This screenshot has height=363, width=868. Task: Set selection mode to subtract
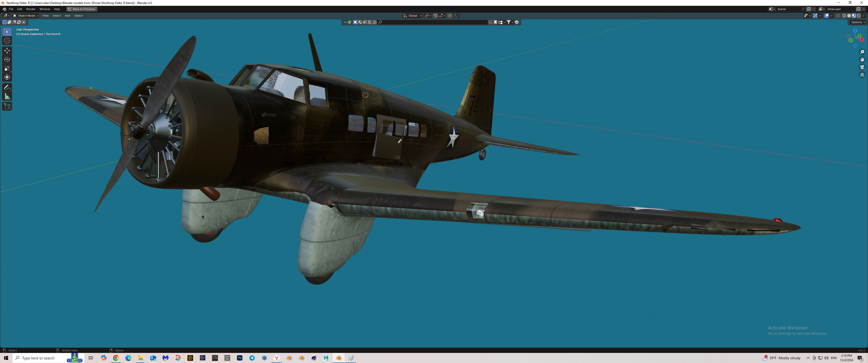click(14, 22)
